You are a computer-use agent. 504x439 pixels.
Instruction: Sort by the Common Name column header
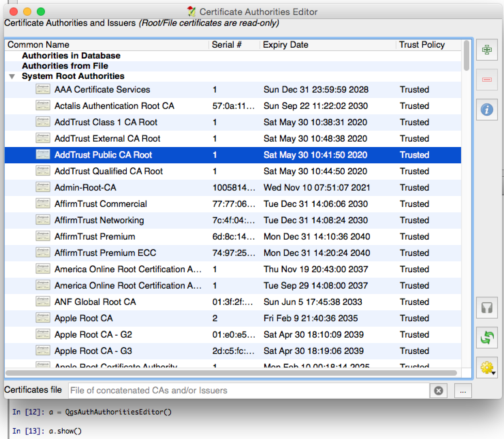click(38, 45)
